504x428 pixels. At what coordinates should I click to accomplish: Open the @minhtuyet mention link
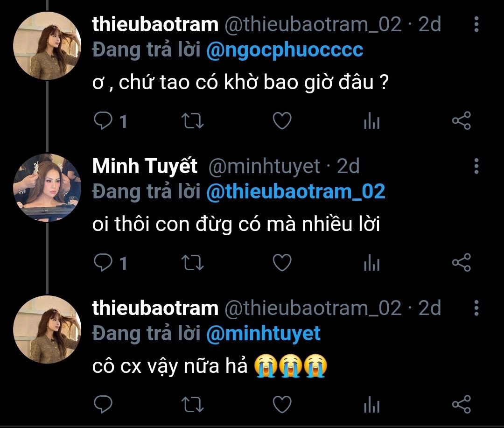pos(264,333)
